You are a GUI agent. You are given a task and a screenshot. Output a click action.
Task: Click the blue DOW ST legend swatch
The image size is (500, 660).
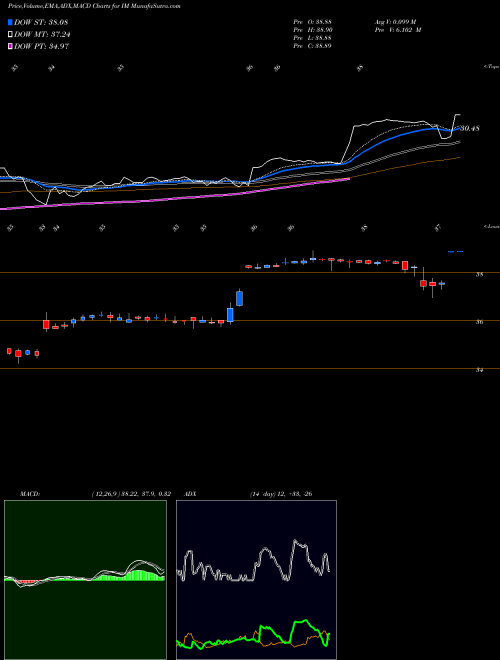(11, 22)
